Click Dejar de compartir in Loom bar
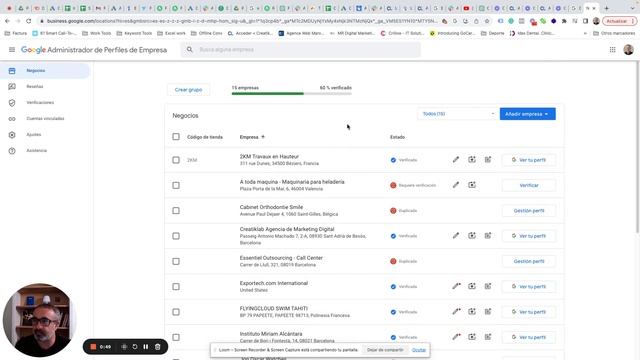Screen dimensions: 640x360 point(385,350)
